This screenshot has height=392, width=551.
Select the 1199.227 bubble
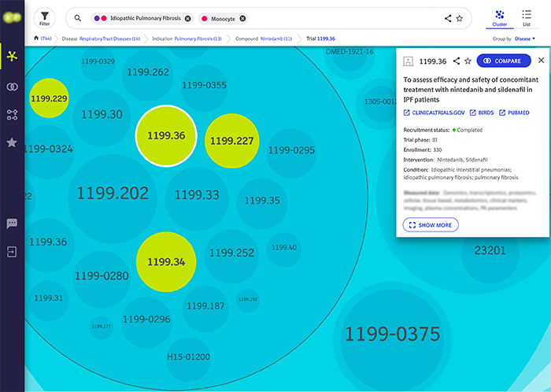[231, 141]
